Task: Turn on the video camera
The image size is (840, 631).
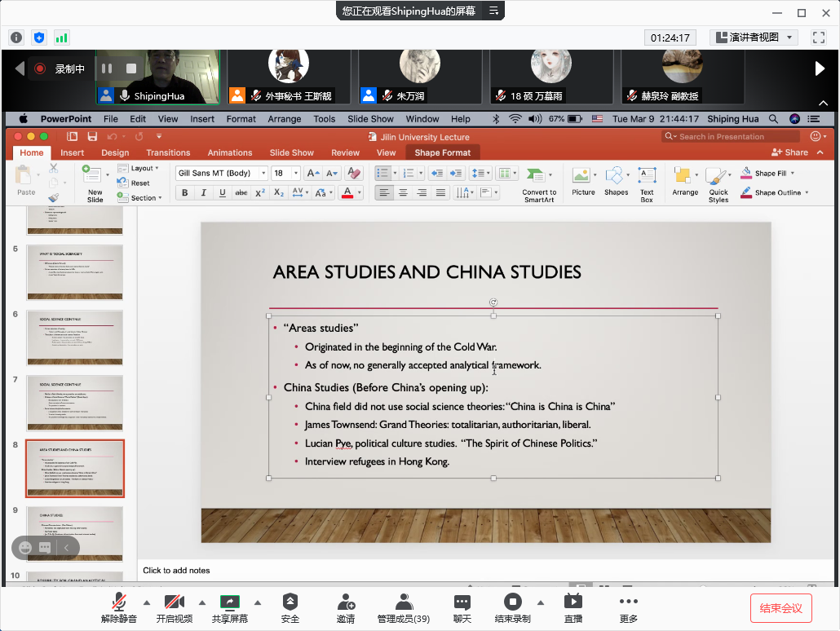Action: pyautogui.click(x=174, y=602)
